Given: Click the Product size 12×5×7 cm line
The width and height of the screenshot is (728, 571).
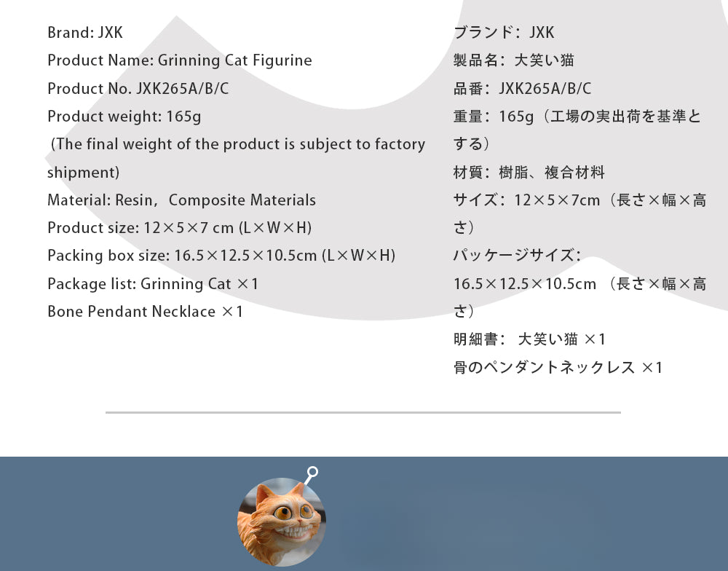Looking at the screenshot, I should 180,228.
